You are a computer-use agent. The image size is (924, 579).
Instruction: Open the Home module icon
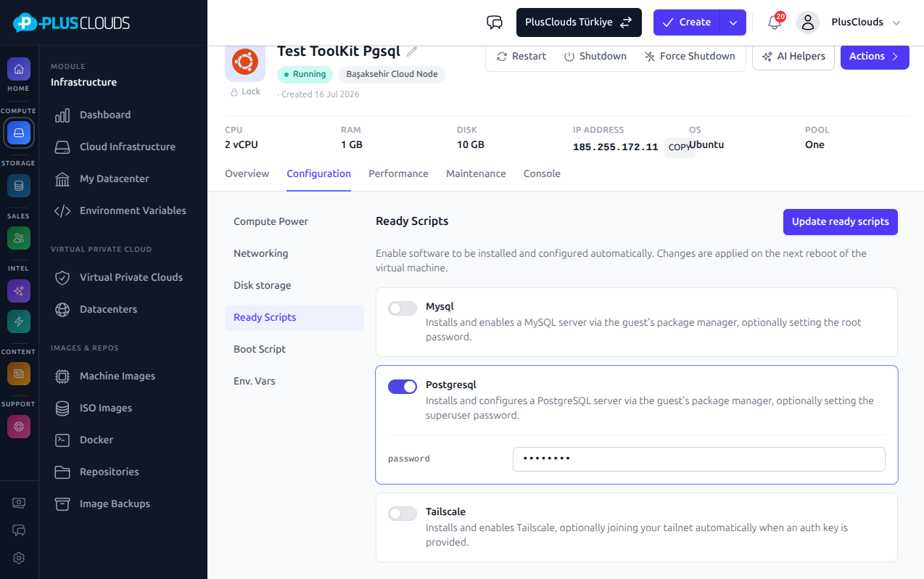click(19, 70)
